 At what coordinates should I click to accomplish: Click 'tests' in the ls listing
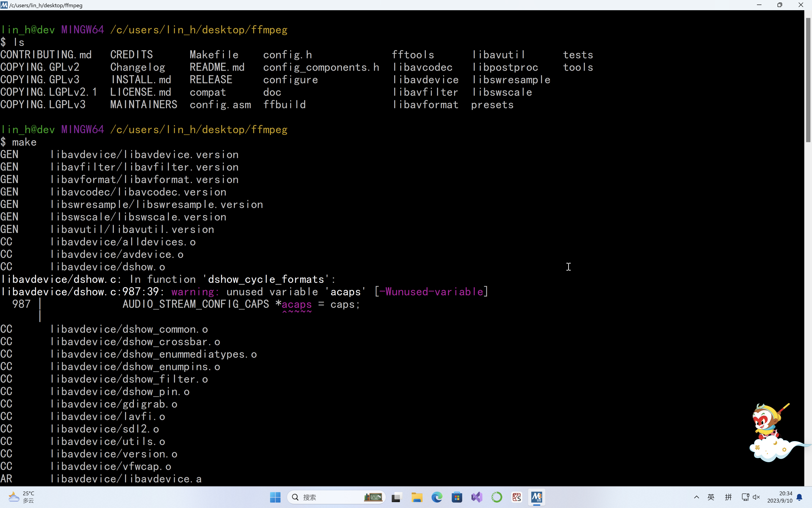click(x=578, y=54)
